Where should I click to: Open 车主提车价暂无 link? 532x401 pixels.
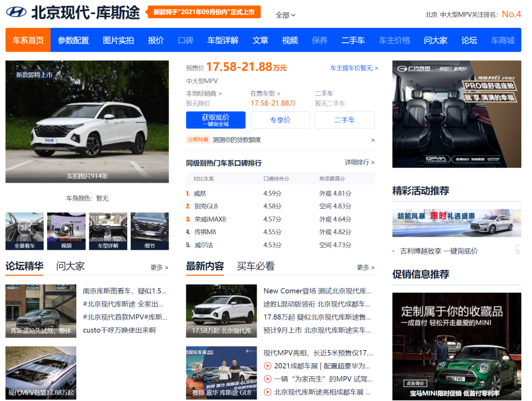coord(354,68)
